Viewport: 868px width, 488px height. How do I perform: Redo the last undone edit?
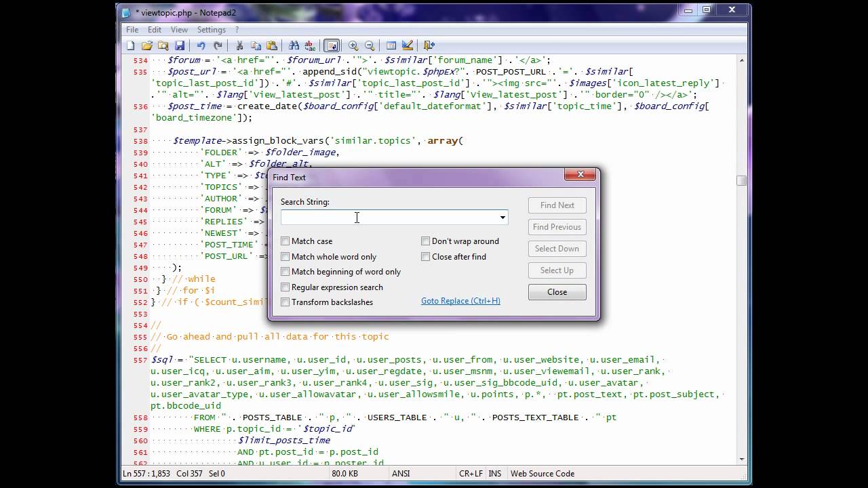point(218,45)
